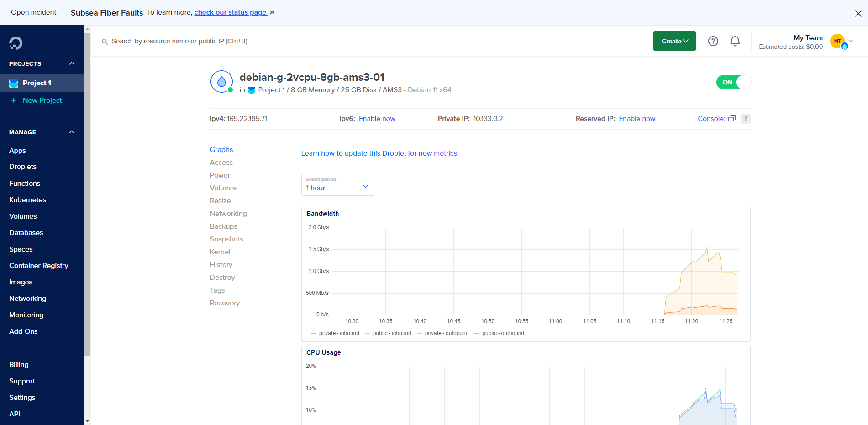Image resolution: width=868 pixels, height=425 pixels.
Task: Click the DigitalOcean logo in sidebar
Action: (x=16, y=43)
